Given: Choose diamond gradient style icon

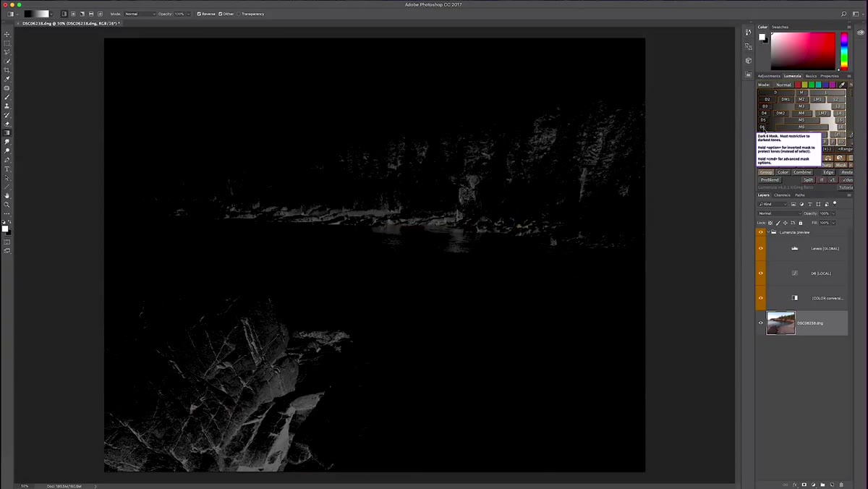Looking at the screenshot, I should (x=100, y=14).
